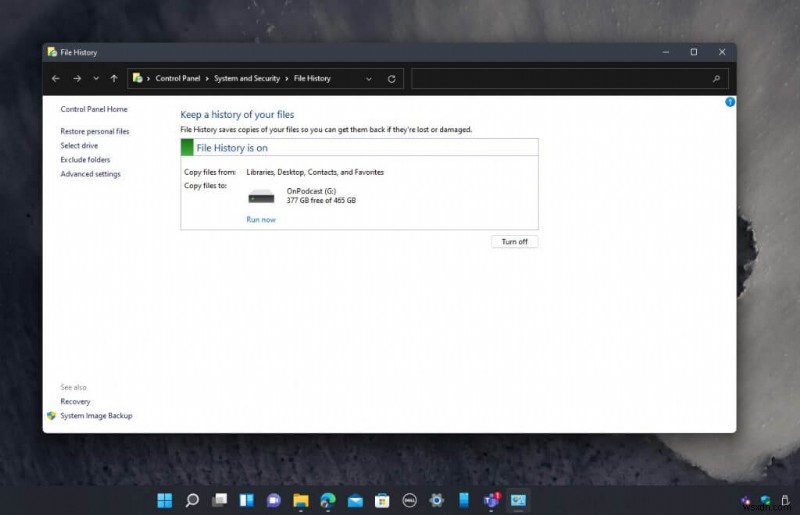Click Control Panel in the breadcrumb
Screen dimensions: 800x515
click(178, 78)
